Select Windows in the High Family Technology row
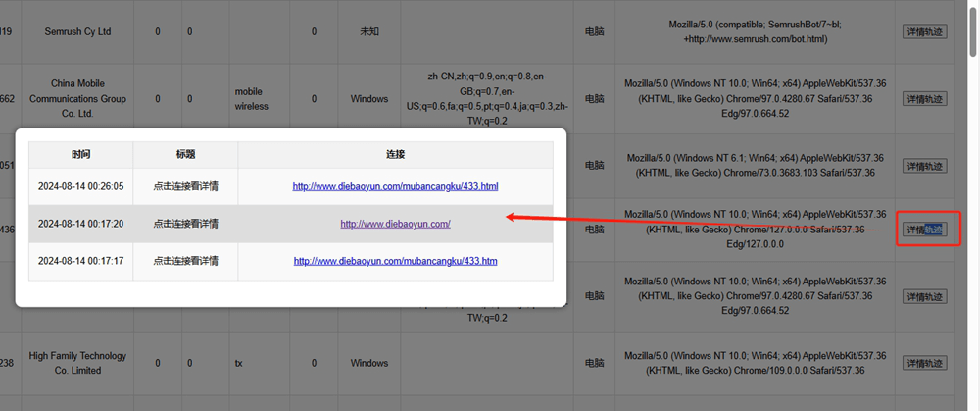The width and height of the screenshot is (980, 411). (368, 364)
